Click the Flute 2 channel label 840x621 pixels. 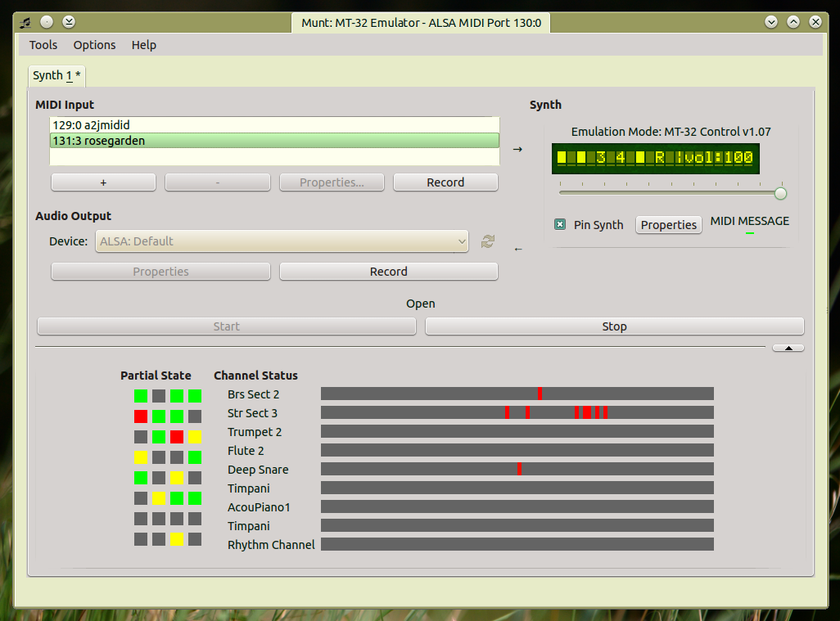[x=246, y=451]
